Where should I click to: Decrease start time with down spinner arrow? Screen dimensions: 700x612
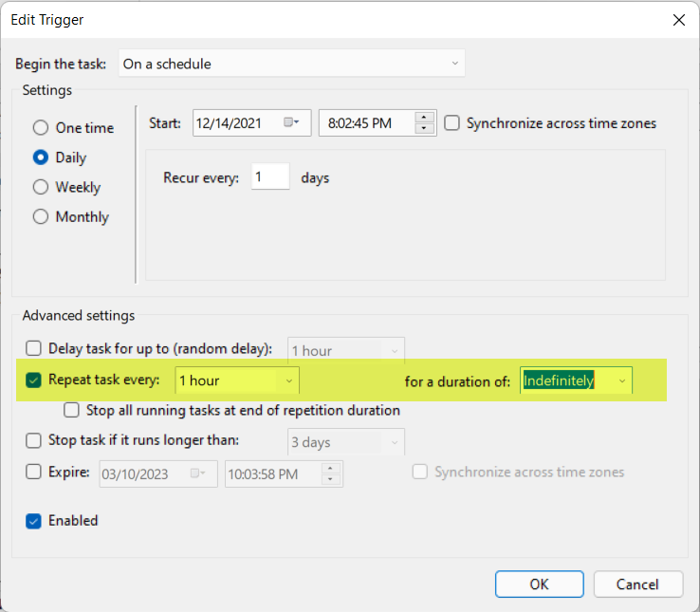pyautogui.click(x=425, y=128)
